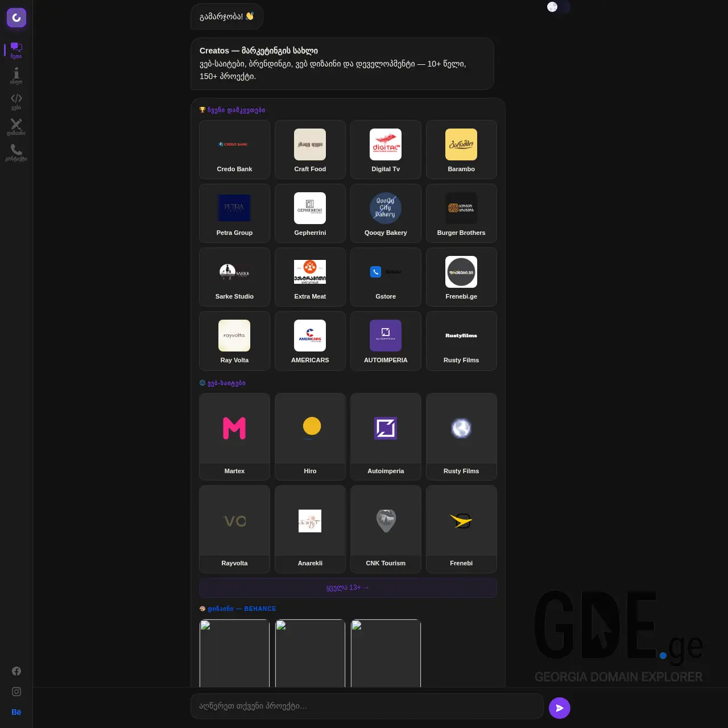Send the message with arrow button
Viewport: 728px width, 728px height.
(x=560, y=708)
